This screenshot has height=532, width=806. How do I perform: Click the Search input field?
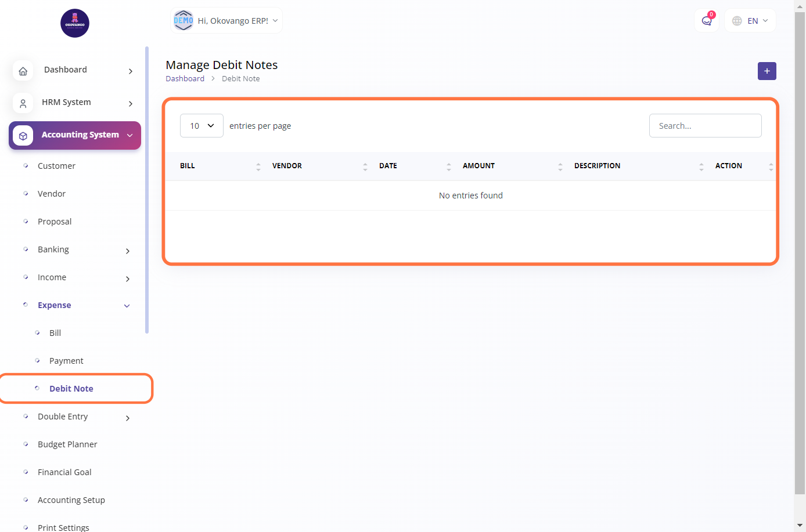pyautogui.click(x=705, y=126)
